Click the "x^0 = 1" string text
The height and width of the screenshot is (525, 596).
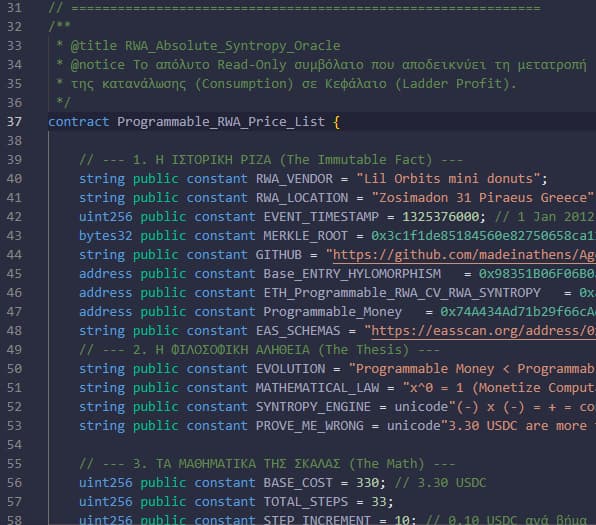433,388
